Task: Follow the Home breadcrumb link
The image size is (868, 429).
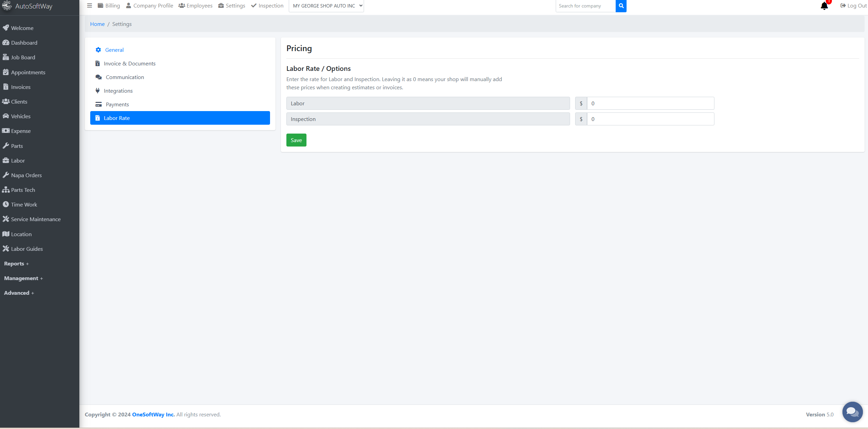Action: [x=97, y=24]
